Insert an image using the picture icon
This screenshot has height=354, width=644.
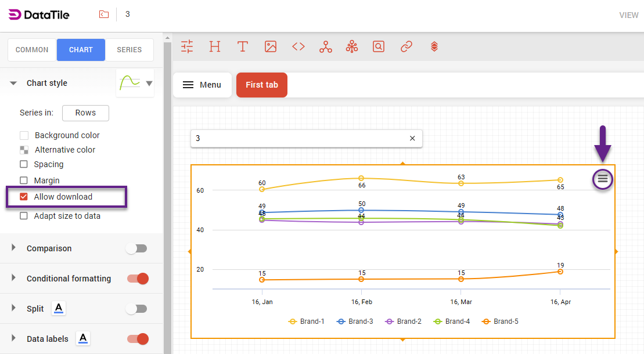coord(270,47)
